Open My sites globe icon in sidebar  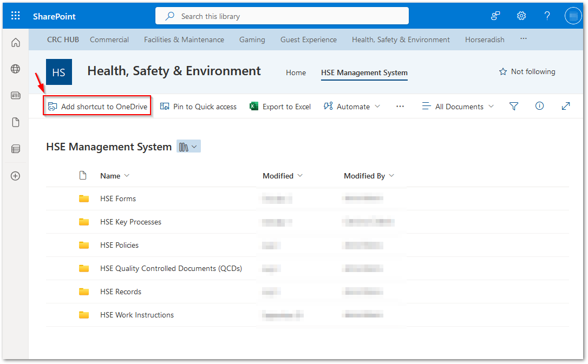tap(15, 69)
